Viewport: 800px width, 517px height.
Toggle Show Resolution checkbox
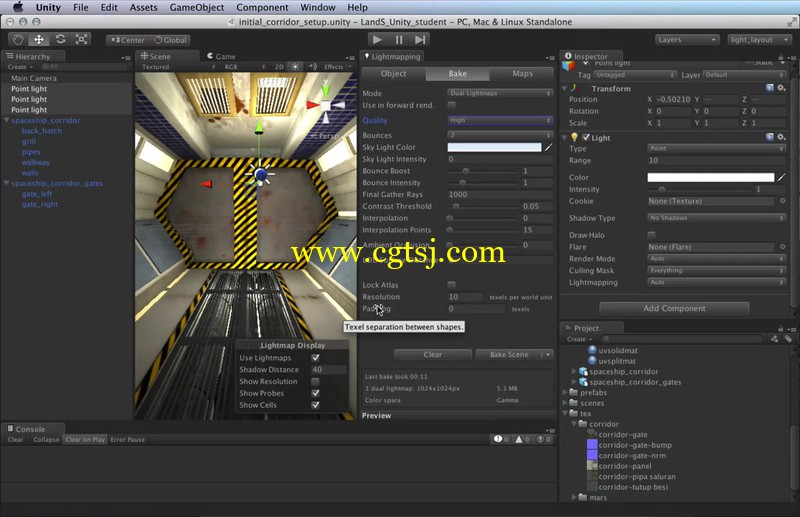pos(315,381)
